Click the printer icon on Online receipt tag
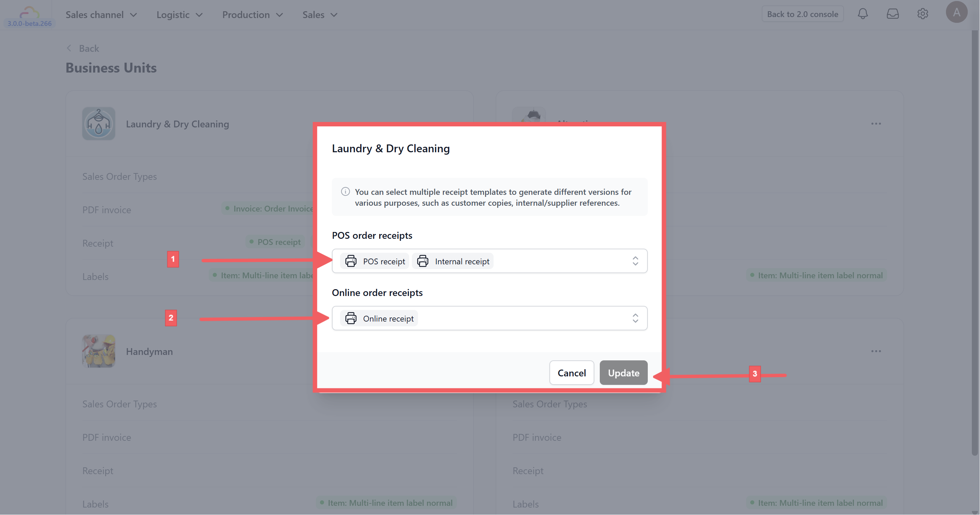Image resolution: width=980 pixels, height=515 pixels. click(x=351, y=318)
